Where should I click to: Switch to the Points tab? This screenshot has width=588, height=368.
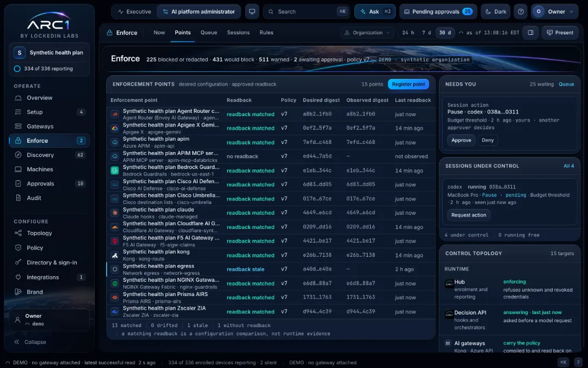(x=182, y=33)
